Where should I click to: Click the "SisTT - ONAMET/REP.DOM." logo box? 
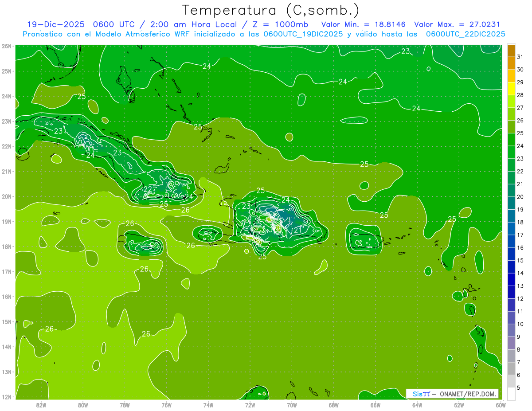pyautogui.click(x=452, y=394)
